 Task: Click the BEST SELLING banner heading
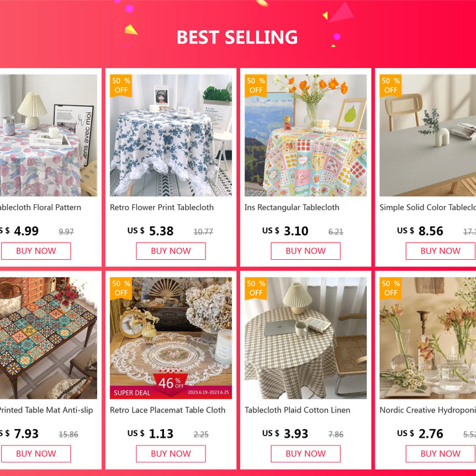(237, 37)
